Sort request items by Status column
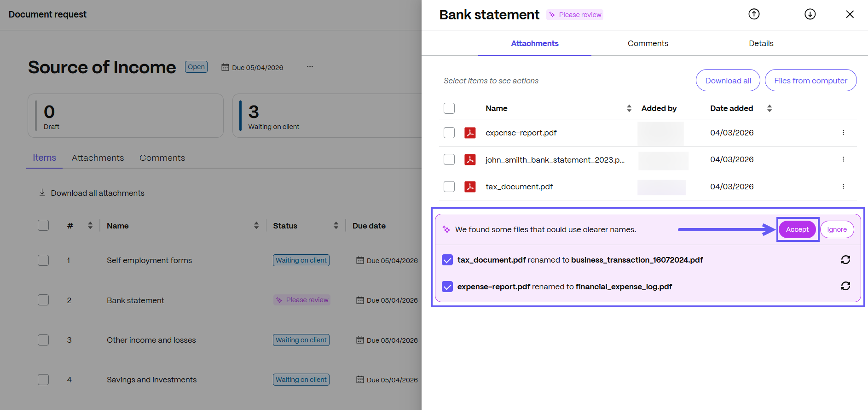Image resolution: width=868 pixels, height=410 pixels. [x=336, y=226]
